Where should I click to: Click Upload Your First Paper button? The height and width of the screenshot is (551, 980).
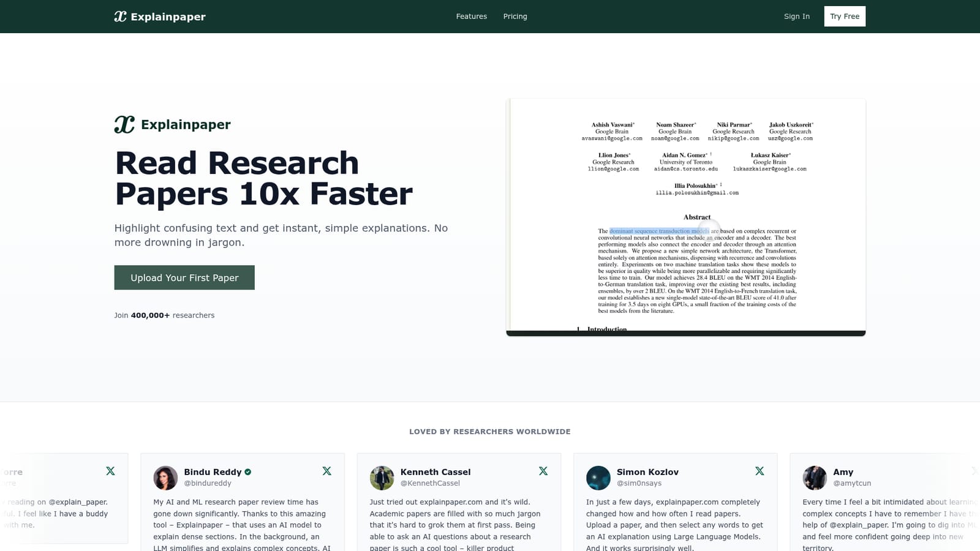[184, 277]
